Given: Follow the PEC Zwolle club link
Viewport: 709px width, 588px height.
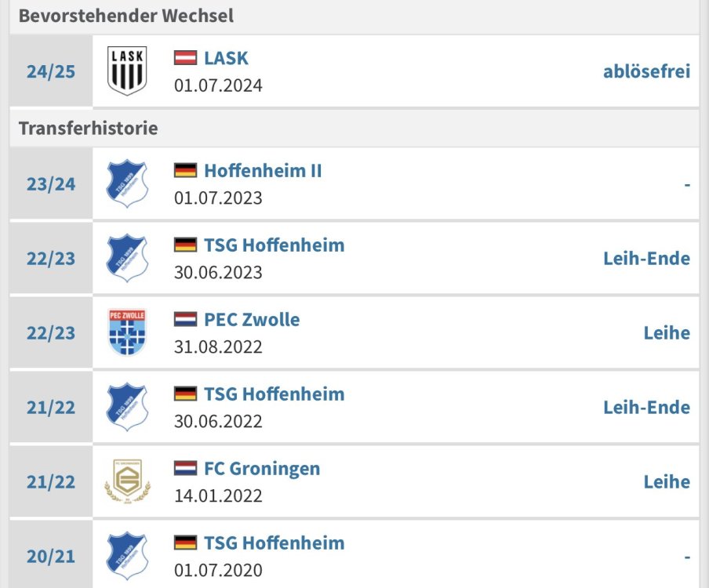Looking at the screenshot, I should pyautogui.click(x=252, y=320).
